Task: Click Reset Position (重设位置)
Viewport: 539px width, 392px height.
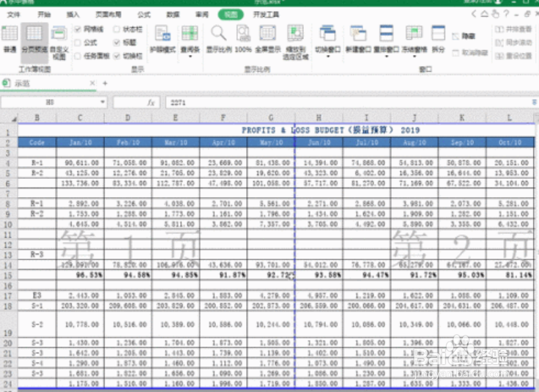Action: pos(513,56)
